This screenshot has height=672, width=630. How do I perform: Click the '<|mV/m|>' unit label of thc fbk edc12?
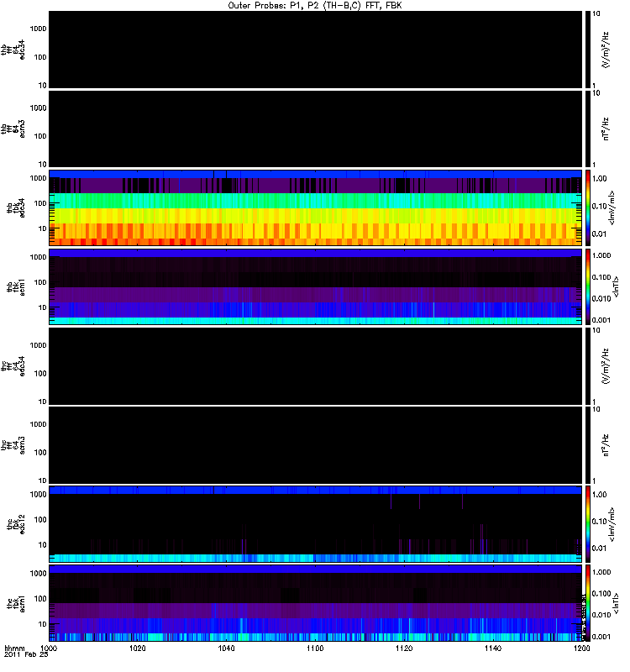coord(612,524)
